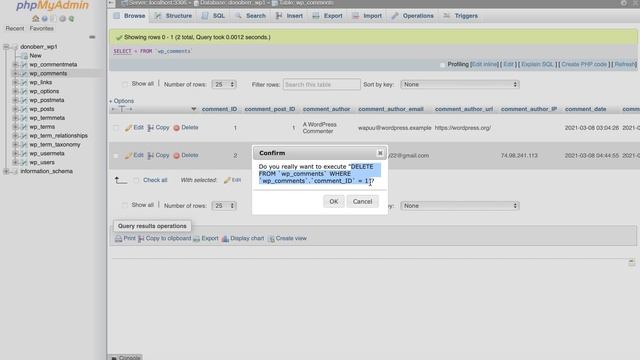The height and width of the screenshot is (360, 640).
Task: Click the Export icon in query results operations
Action: 196,239
